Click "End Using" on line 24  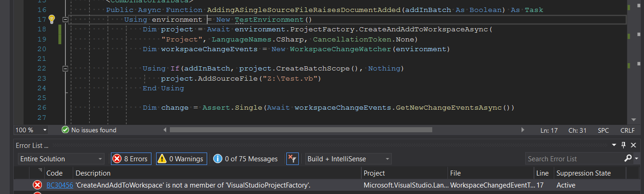coord(163,88)
